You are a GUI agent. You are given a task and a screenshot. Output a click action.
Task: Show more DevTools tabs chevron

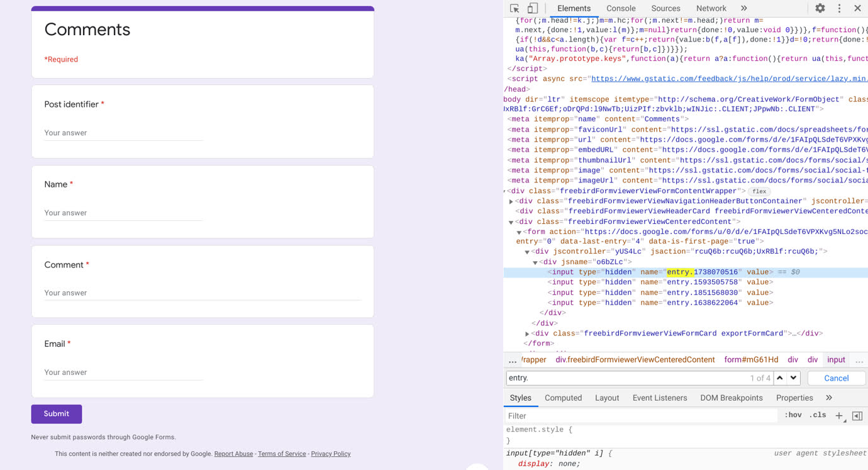[744, 8]
